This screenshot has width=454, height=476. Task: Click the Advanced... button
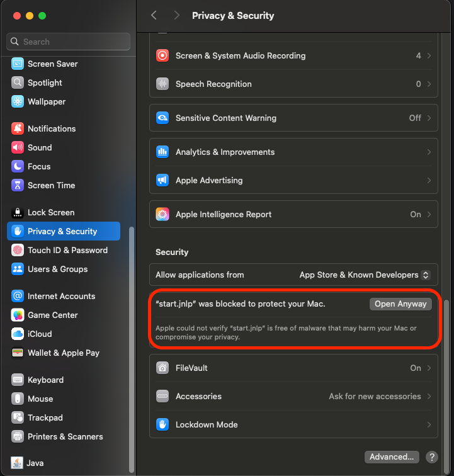392,456
